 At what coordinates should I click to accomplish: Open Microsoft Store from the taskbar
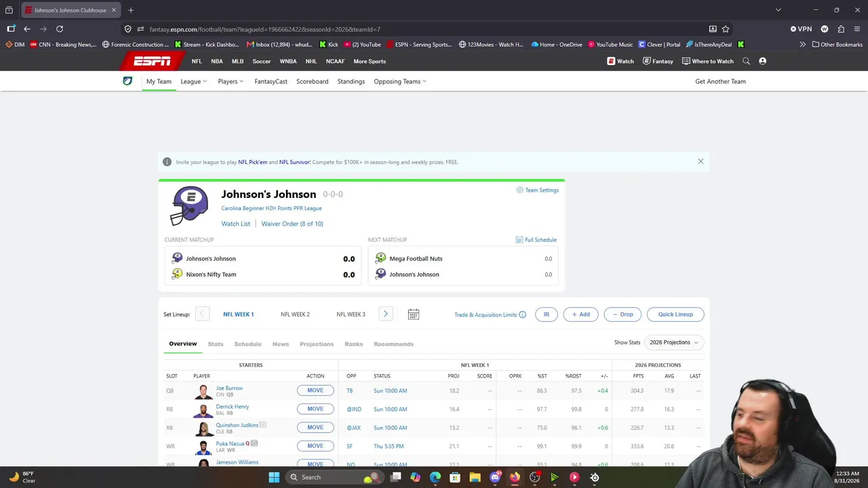(x=455, y=477)
